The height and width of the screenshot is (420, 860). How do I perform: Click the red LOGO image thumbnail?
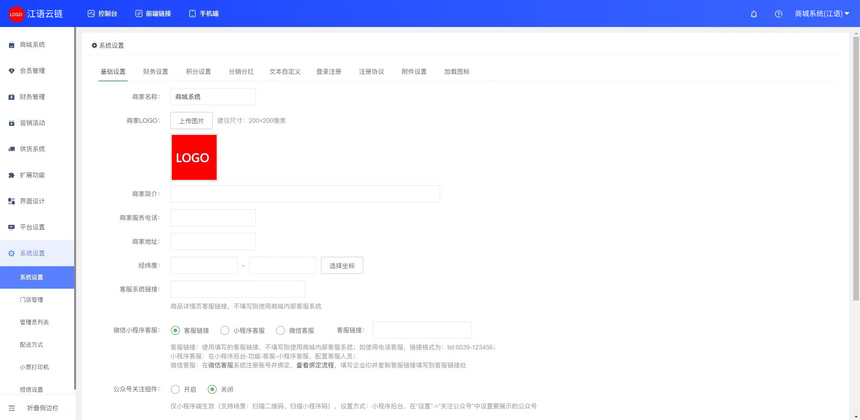pos(194,157)
